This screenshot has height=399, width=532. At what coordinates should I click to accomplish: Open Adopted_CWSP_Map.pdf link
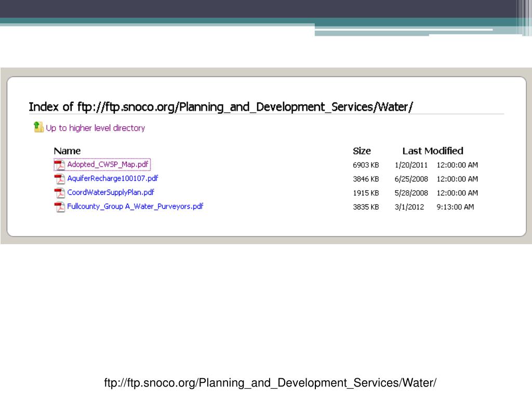click(x=108, y=165)
